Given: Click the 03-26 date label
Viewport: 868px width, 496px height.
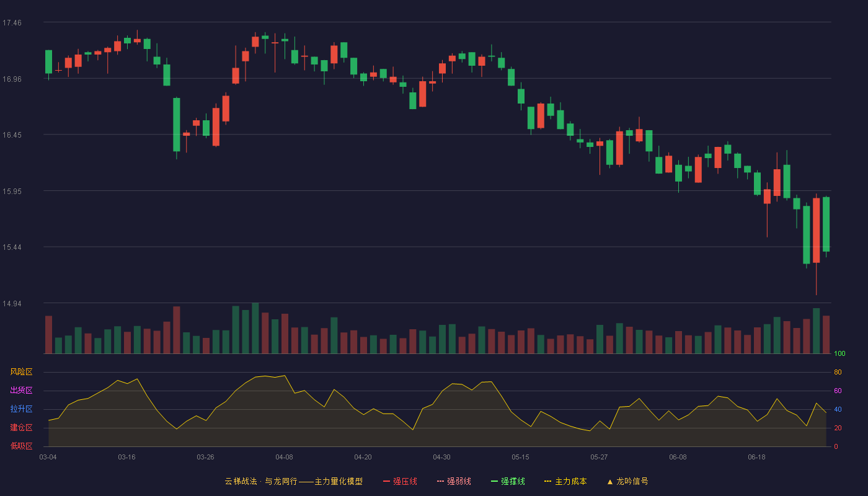Looking at the screenshot, I should tap(205, 457).
